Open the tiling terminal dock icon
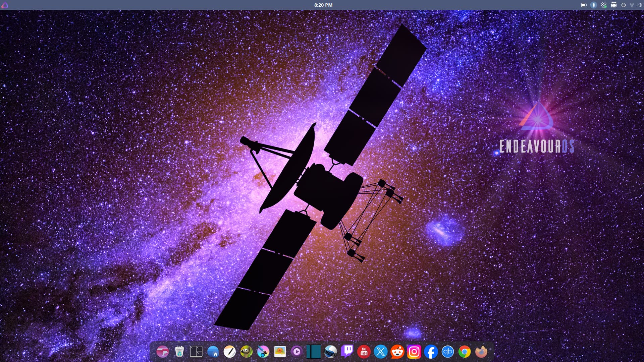 point(196,352)
